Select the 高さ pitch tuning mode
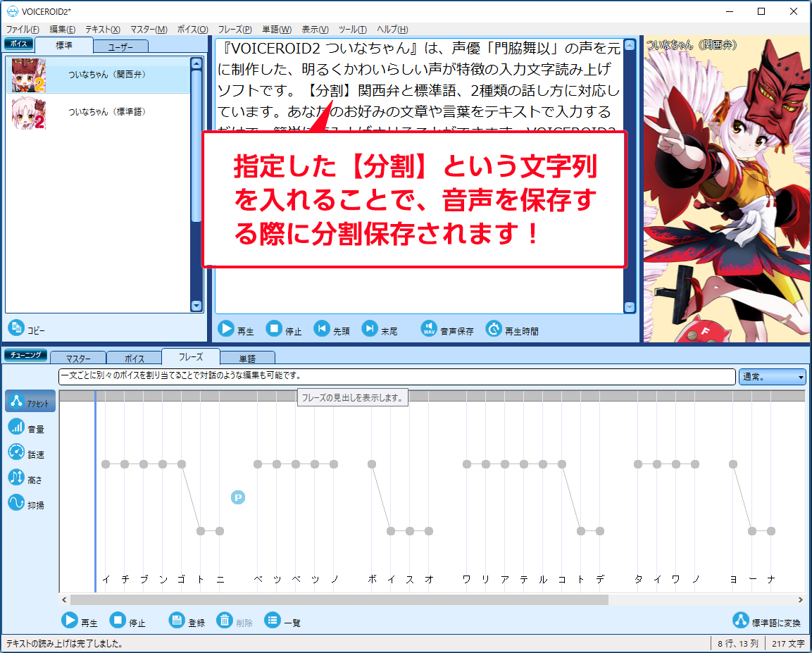Image resolution: width=812 pixels, height=653 pixels. point(26,478)
